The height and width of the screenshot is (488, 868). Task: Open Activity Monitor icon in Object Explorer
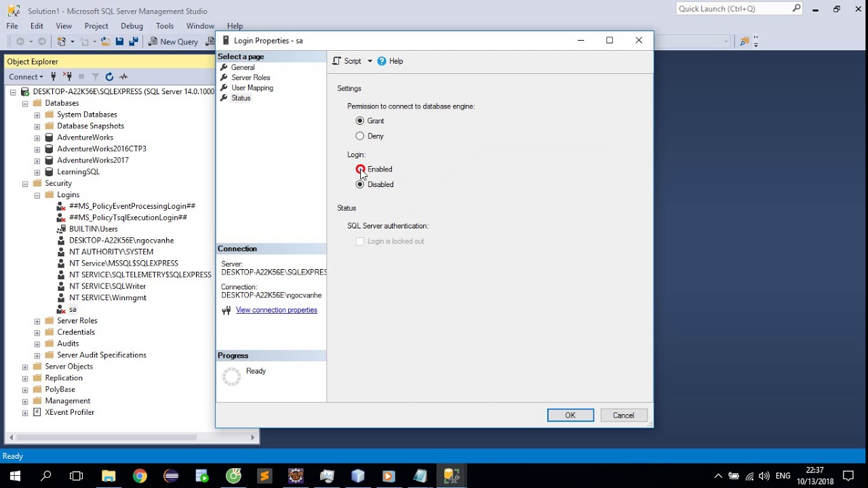click(x=123, y=77)
